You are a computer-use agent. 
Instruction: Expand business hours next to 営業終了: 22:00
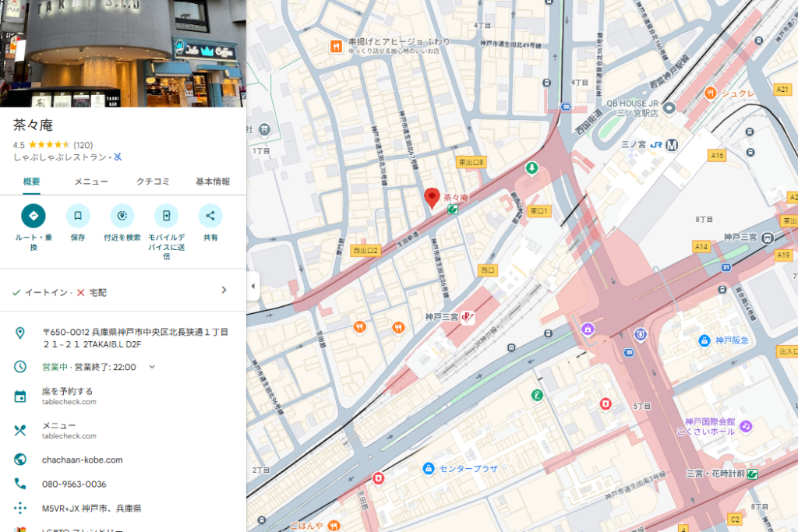click(x=152, y=367)
